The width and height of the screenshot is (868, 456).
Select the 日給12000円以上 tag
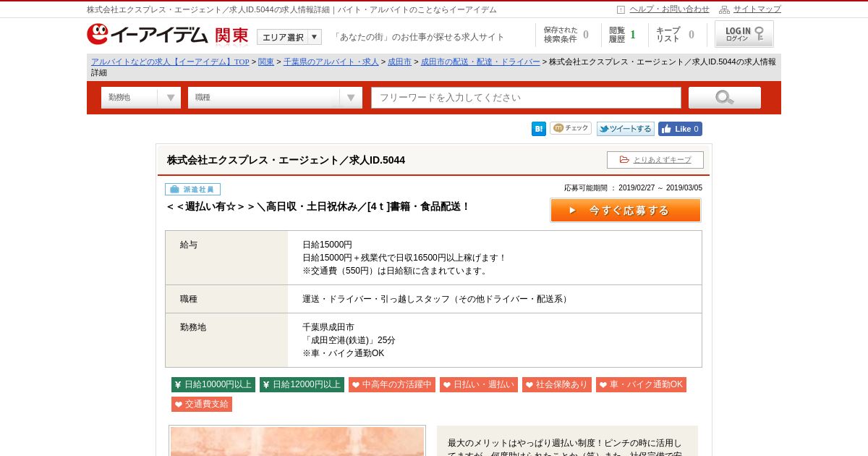point(302,384)
